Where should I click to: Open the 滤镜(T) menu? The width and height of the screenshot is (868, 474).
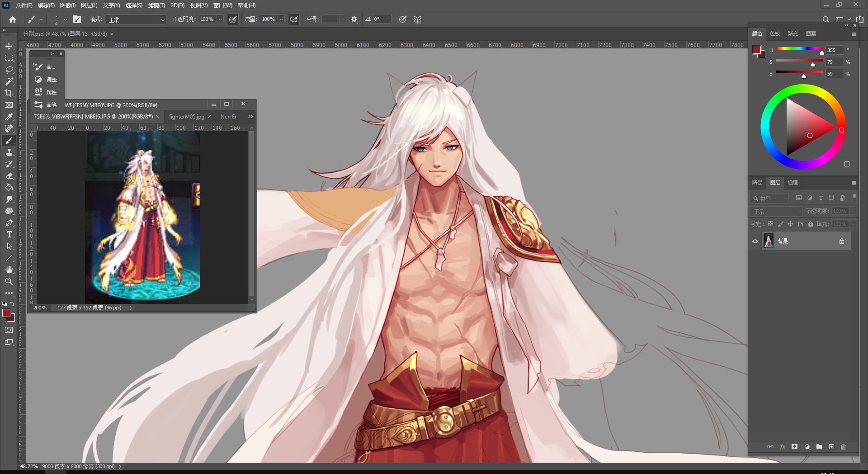click(x=156, y=5)
